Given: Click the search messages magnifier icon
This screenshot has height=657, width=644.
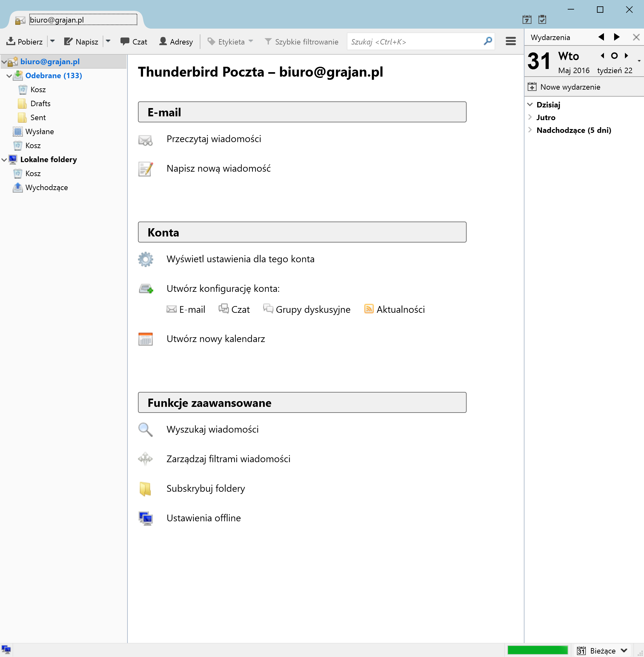Looking at the screenshot, I should point(146,430).
